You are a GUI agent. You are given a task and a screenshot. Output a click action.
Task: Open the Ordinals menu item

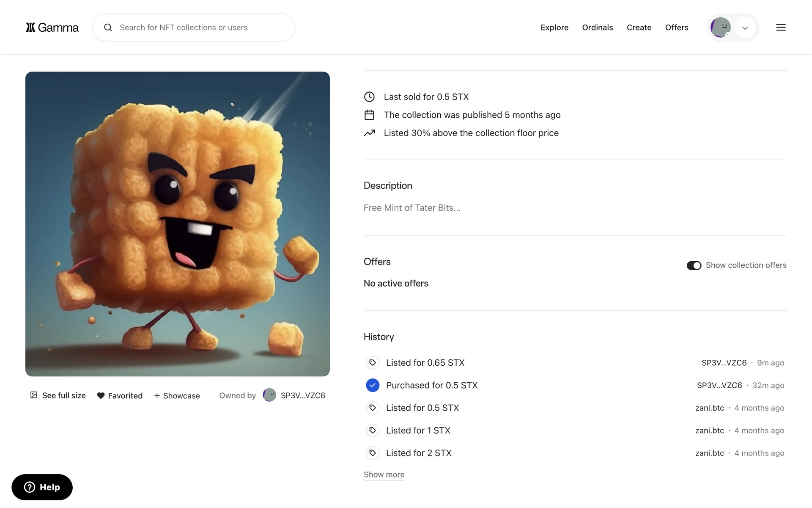[x=597, y=28]
